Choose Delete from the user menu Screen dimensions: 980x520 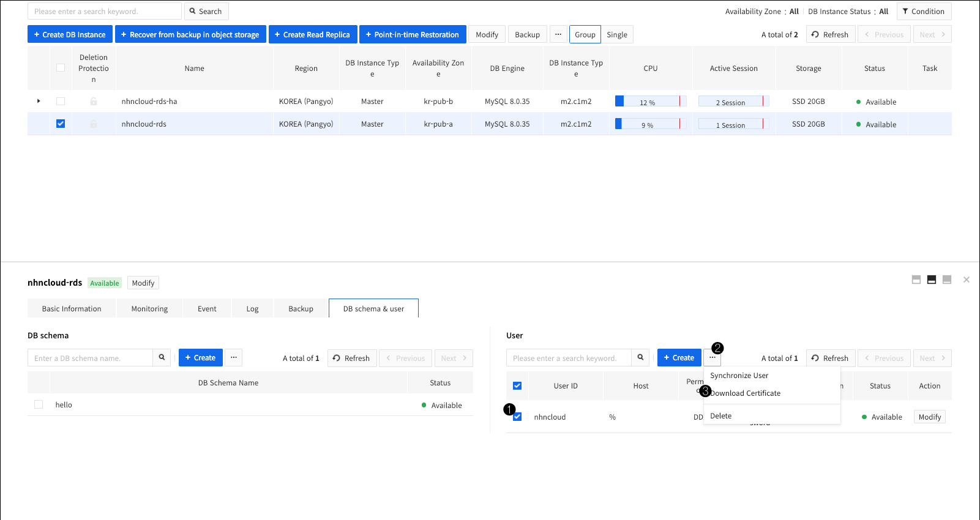click(x=772, y=416)
